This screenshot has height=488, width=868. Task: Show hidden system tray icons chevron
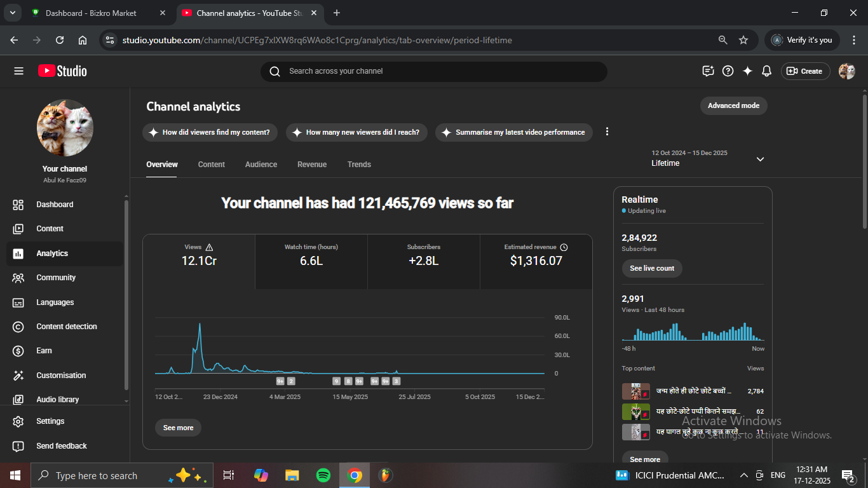[743, 475]
